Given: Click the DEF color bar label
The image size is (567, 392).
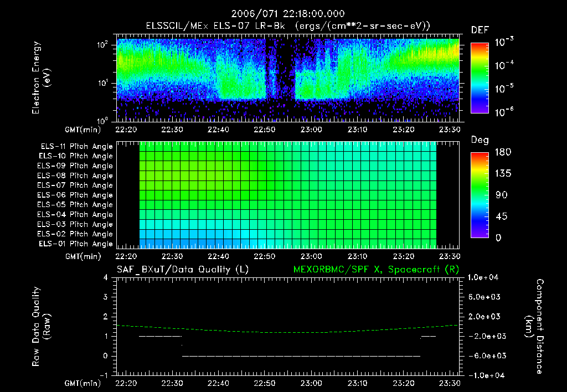Looking at the screenshot, I should point(480,30).
